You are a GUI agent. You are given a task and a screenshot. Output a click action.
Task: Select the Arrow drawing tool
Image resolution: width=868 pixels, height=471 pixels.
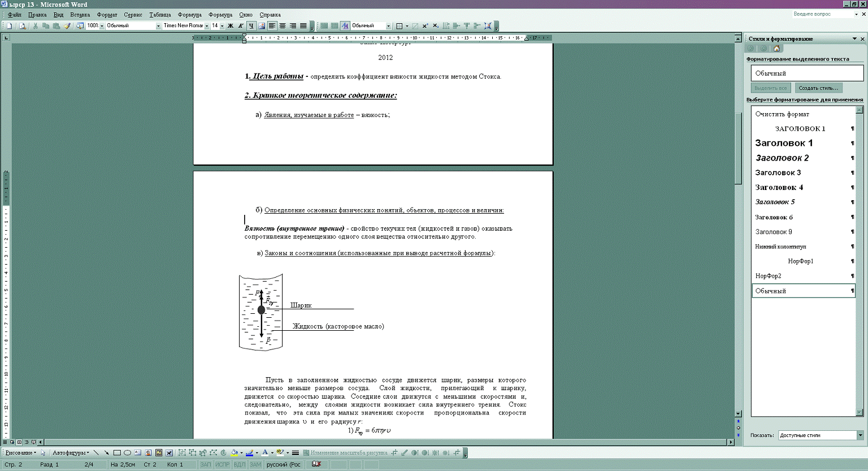coord(106,453)
